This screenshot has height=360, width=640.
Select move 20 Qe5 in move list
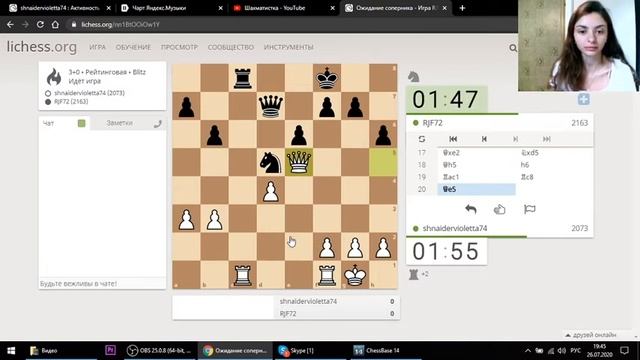pos(476,189)
